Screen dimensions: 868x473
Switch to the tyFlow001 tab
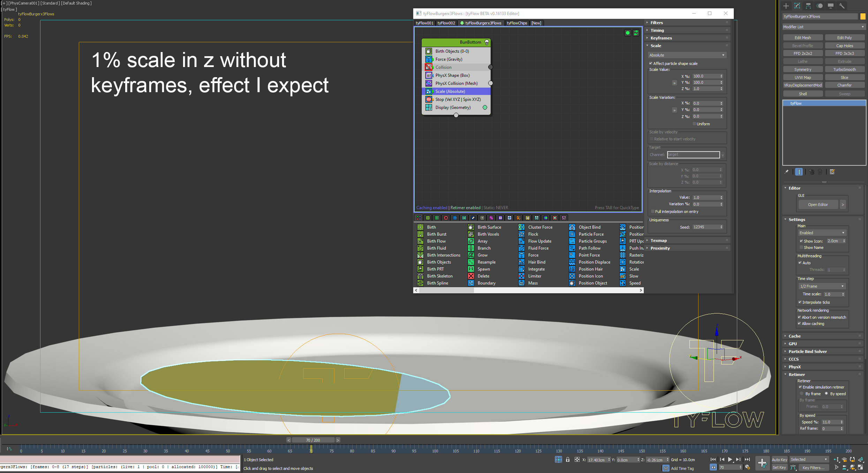tap(424, 23)
